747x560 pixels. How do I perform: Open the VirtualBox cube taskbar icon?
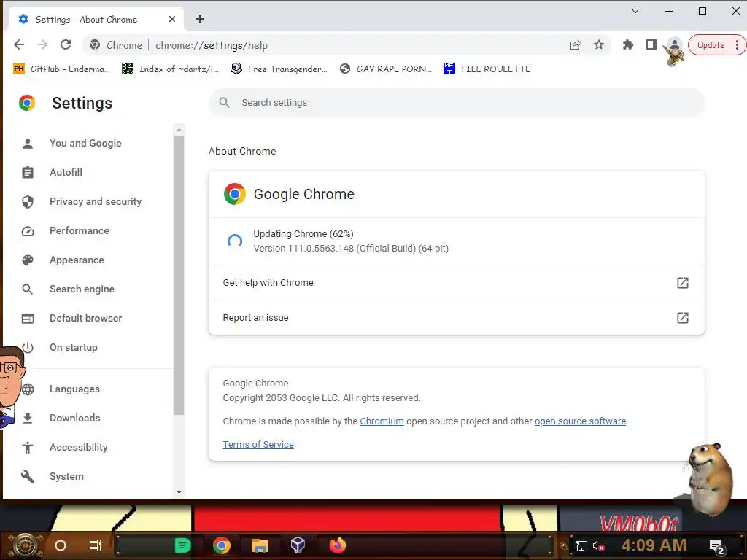coord(298,545)
